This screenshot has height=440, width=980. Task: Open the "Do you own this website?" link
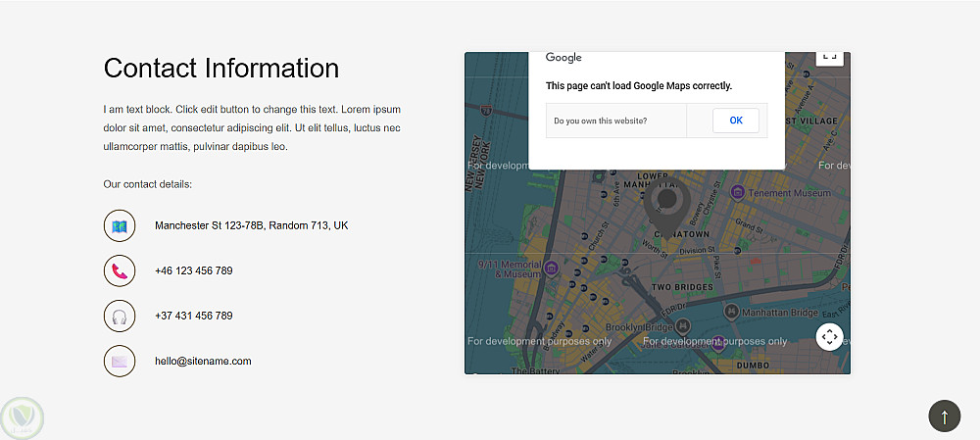600,122
